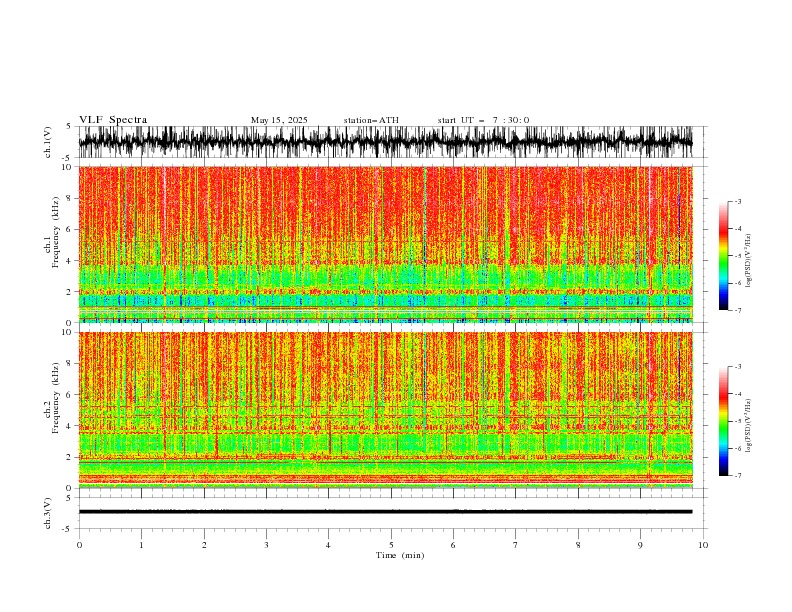792x612 pixels.
Task: Click the 'station=ATH' label
Action: click(x=371, y=120)
